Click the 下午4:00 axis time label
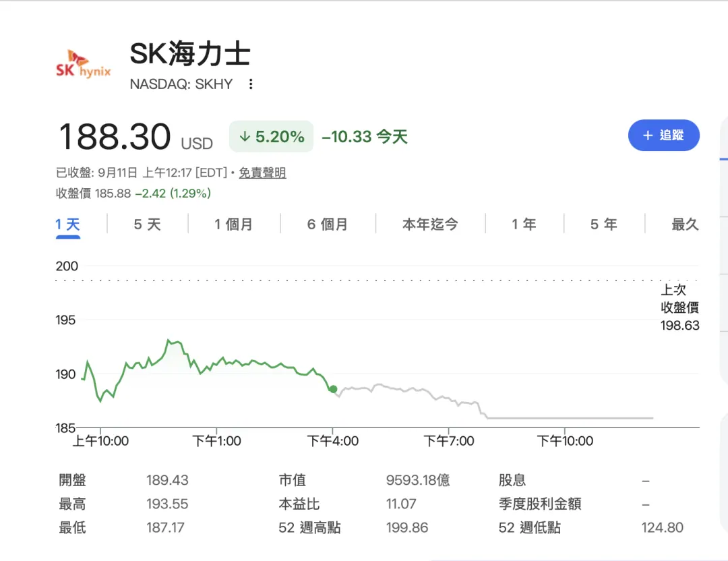 tap(333, 441)
